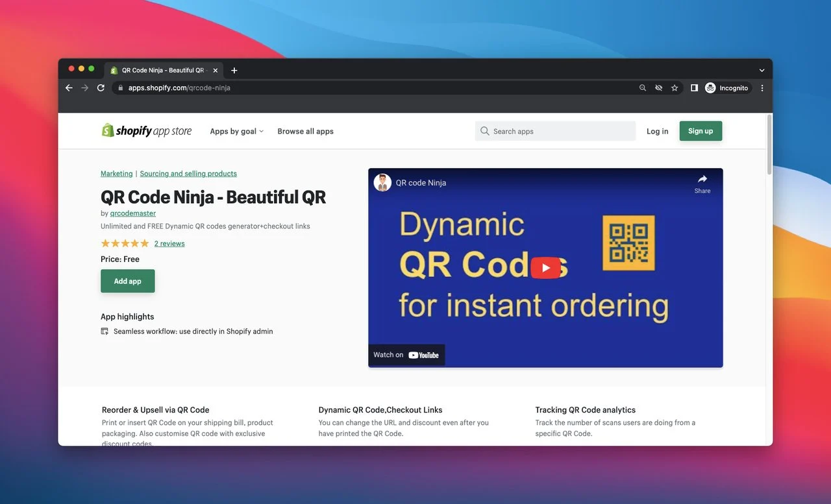Open Browse all apps menu item
831x504 pixels.
(305, 131)
